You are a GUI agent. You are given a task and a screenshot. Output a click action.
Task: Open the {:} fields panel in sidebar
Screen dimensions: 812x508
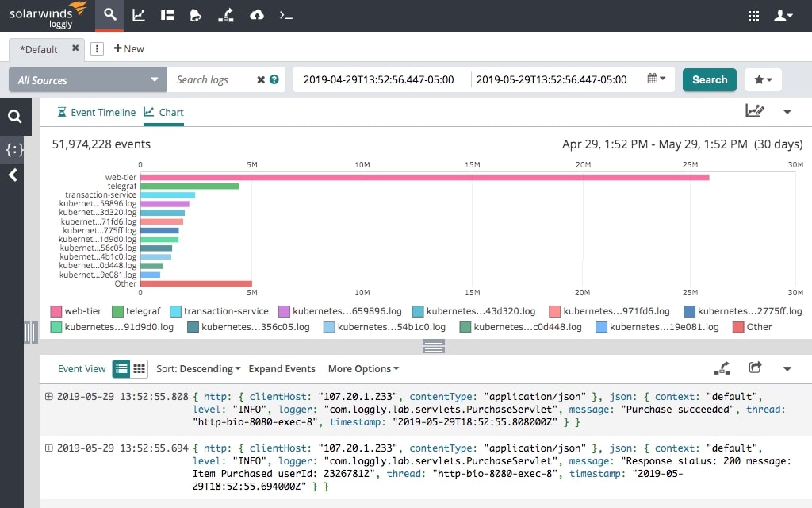pyautogui.click(x=15, y=149)
